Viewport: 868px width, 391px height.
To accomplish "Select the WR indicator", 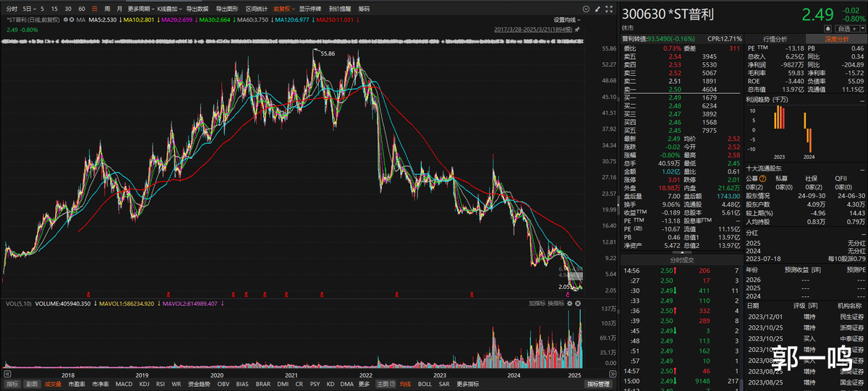I will click(x=176, y=384).
